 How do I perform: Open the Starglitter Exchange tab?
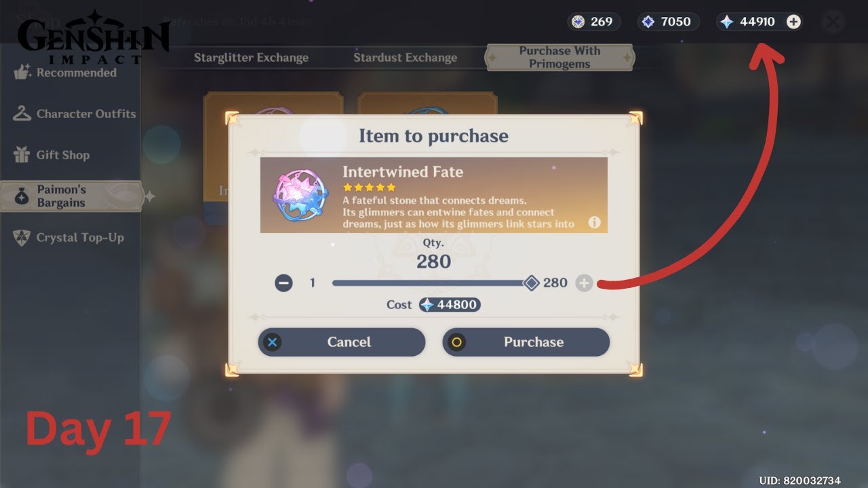[251, 58]
